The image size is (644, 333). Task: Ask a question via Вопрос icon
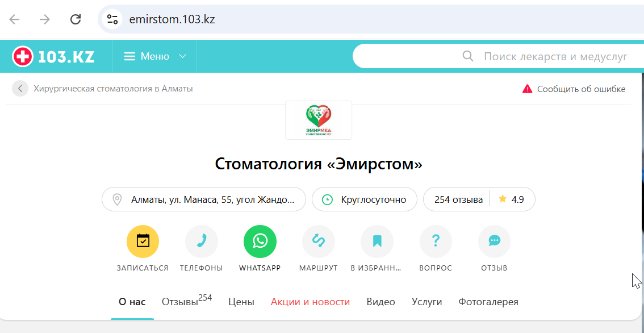point(436,242)
